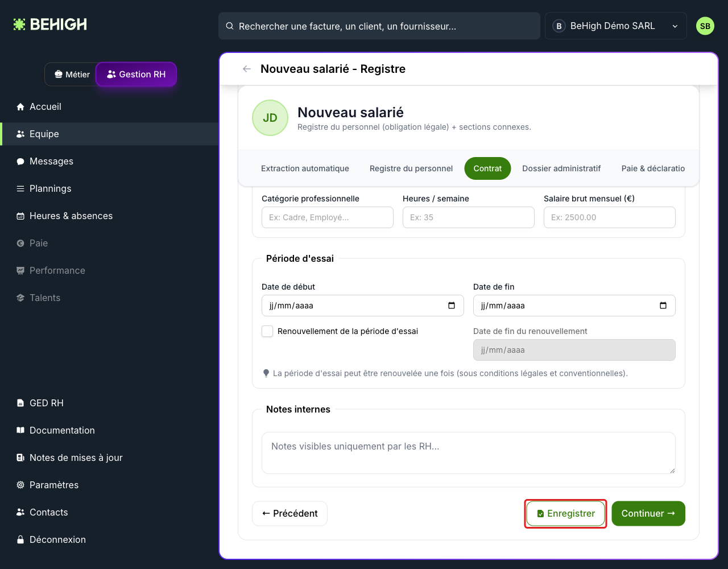Click the Contacts people icon
This screenshot has height=569, width=728.
(20, 512)
